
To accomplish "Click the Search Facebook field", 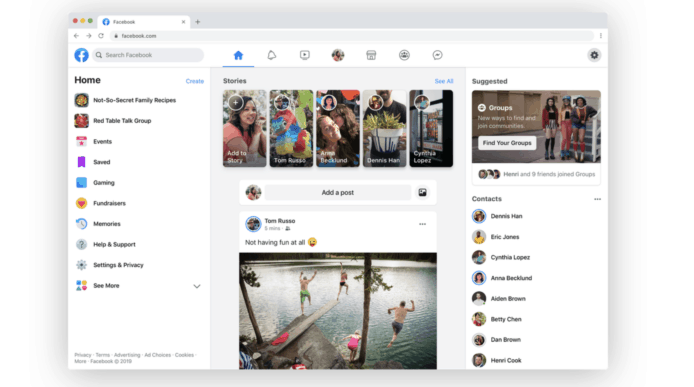I will pos(148,55).
